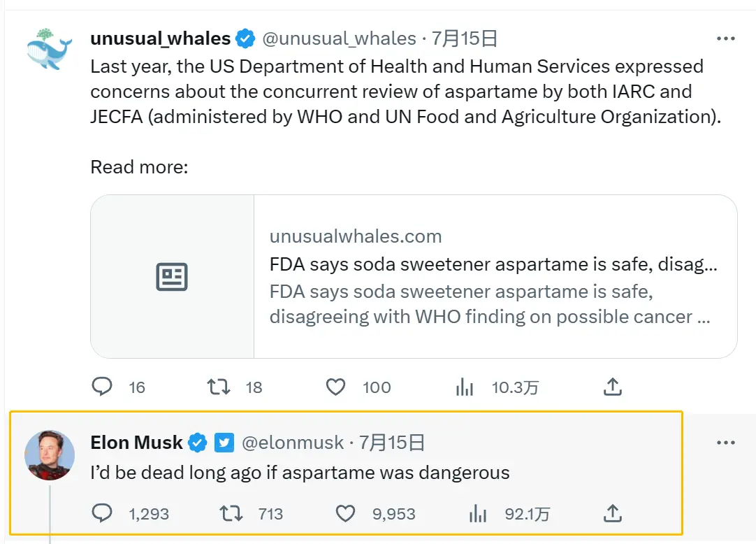
Task: Click the Twitter affiliation badge beside Elon Musk
Action: click(x=224, y=443)
